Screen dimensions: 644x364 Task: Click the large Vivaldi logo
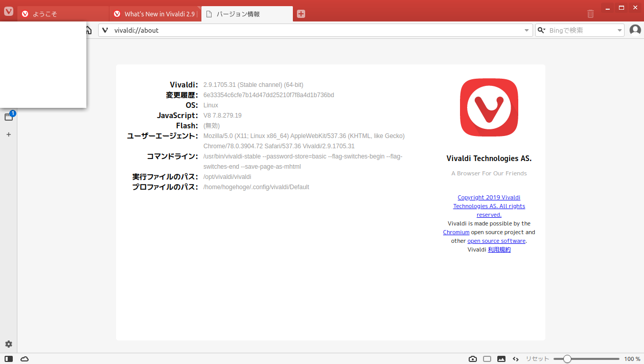(489, 107)
